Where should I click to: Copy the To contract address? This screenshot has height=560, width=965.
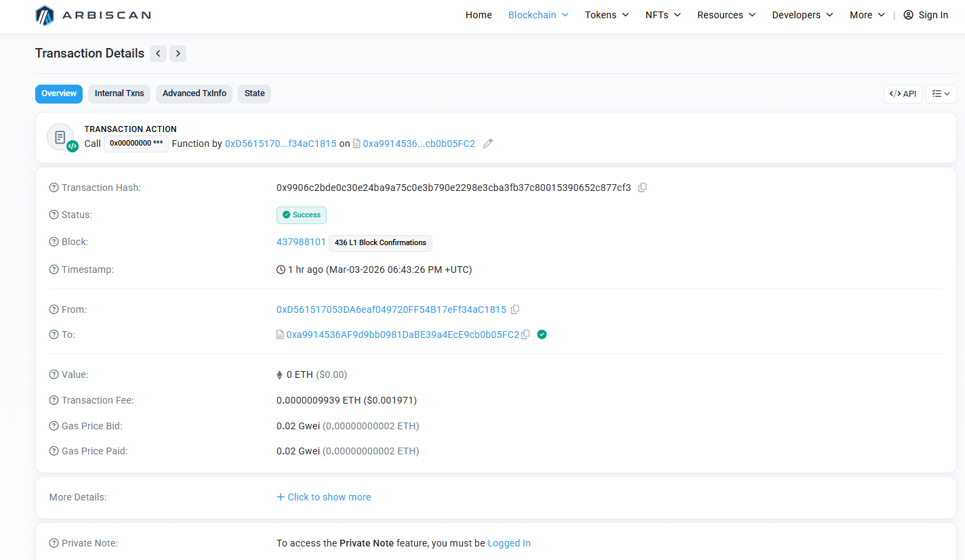[525, 335]
